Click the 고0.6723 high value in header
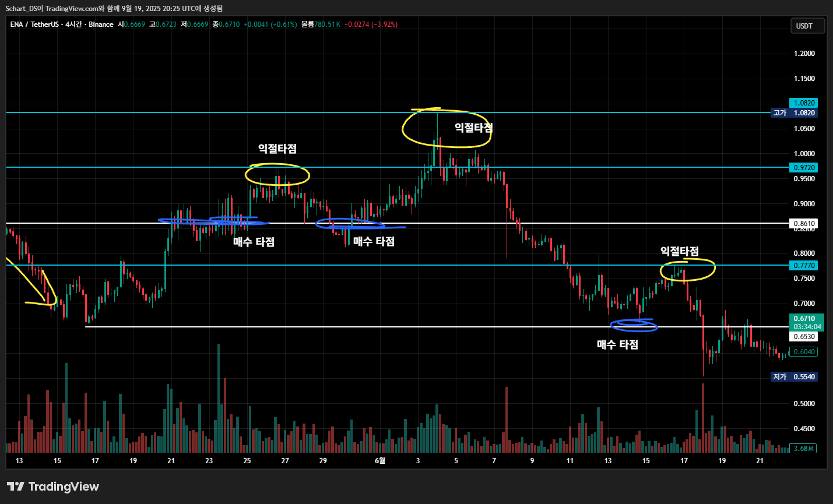The image size is (833, 504). (163, 24)
